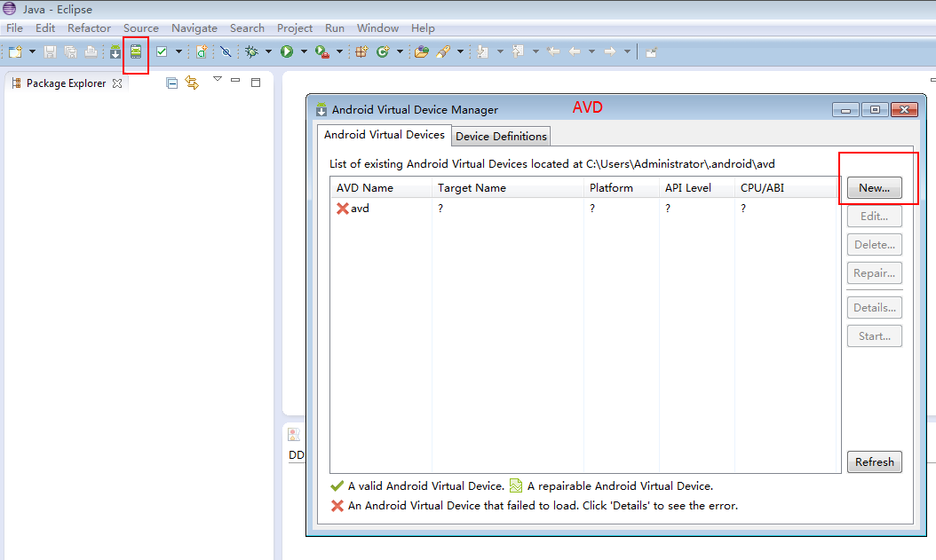Open the Refactor menu

click(89, 28)
